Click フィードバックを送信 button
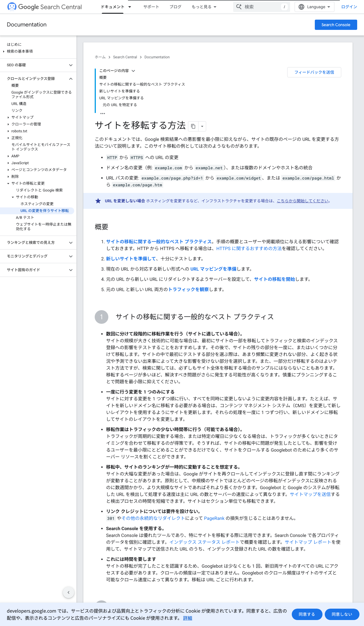The width and height of the screenshot is (364, 626). point(314,72)
